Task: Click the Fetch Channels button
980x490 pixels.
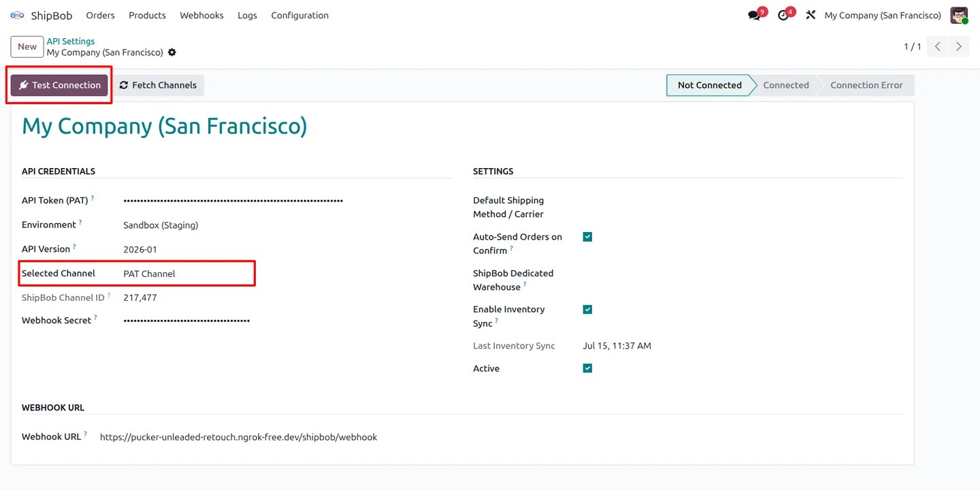Action: 158,85
